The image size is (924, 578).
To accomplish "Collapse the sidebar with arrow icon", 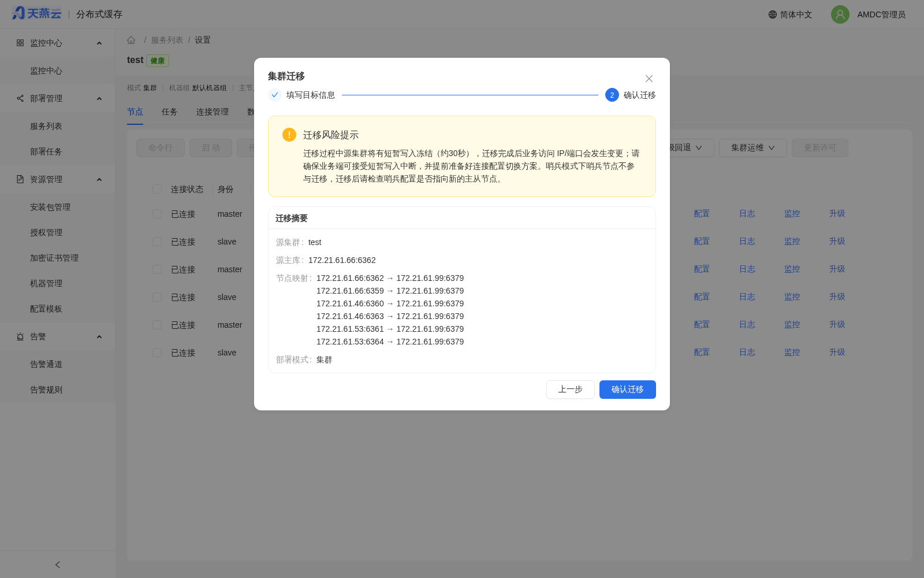I will click(58, 565).
